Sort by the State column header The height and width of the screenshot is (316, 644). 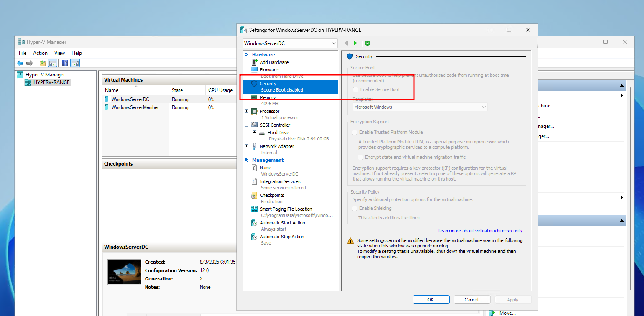click(x=187, y=90)
